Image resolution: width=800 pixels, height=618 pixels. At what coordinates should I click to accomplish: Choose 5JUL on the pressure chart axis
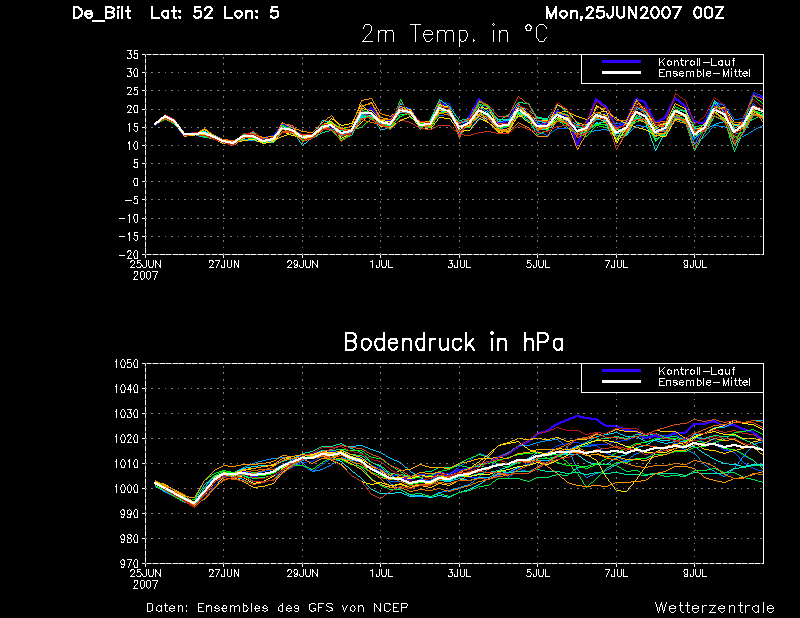tap(538, 573)
